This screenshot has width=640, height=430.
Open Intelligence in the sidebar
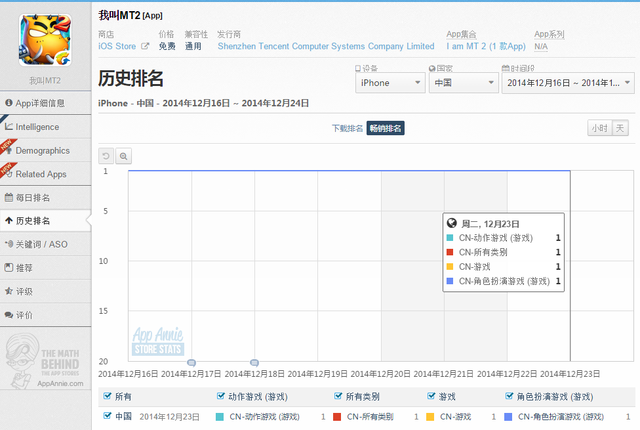coord(45,127)
